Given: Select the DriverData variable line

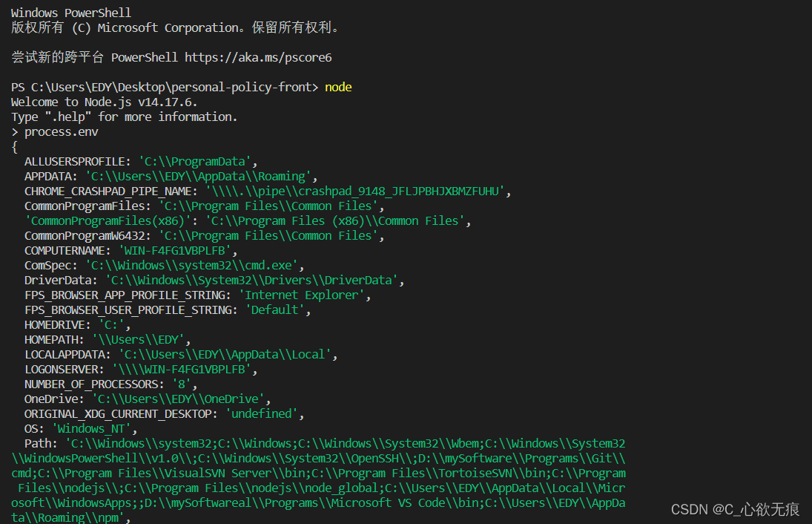Looking at the screenshot, I should tap(214, 280).
